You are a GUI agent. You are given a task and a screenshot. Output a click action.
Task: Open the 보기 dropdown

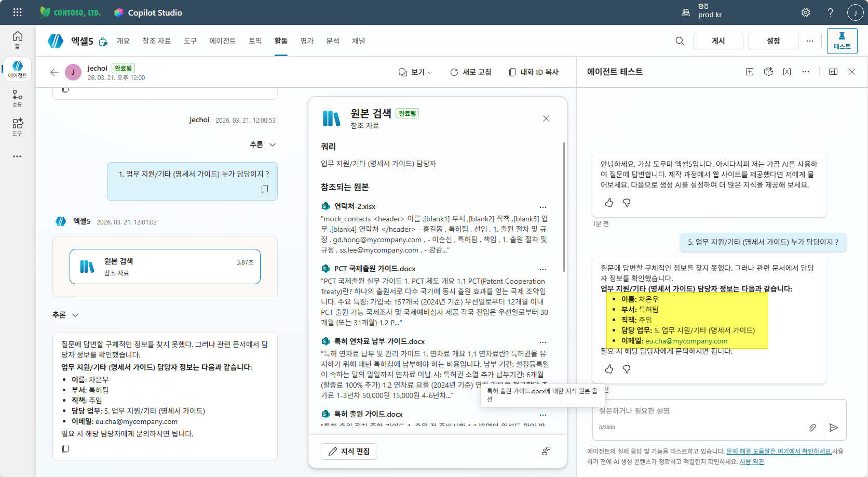click(x=415, y=72)
